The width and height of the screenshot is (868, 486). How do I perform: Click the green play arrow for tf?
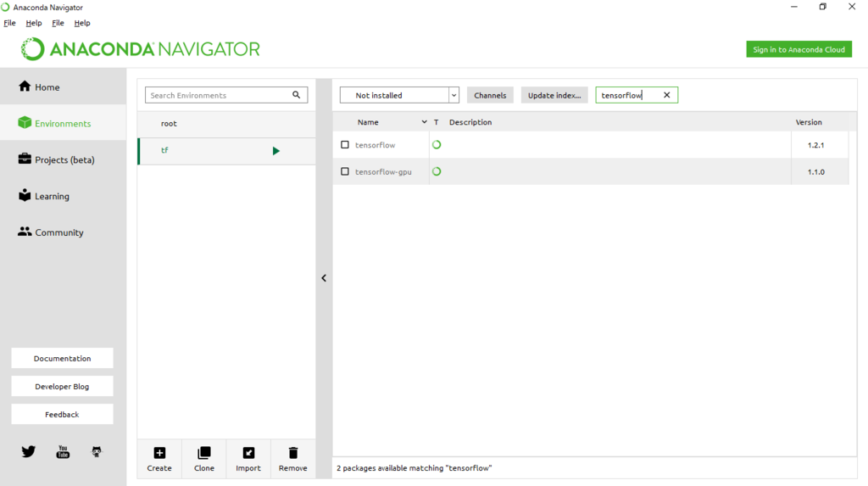[x=275, y=151]
